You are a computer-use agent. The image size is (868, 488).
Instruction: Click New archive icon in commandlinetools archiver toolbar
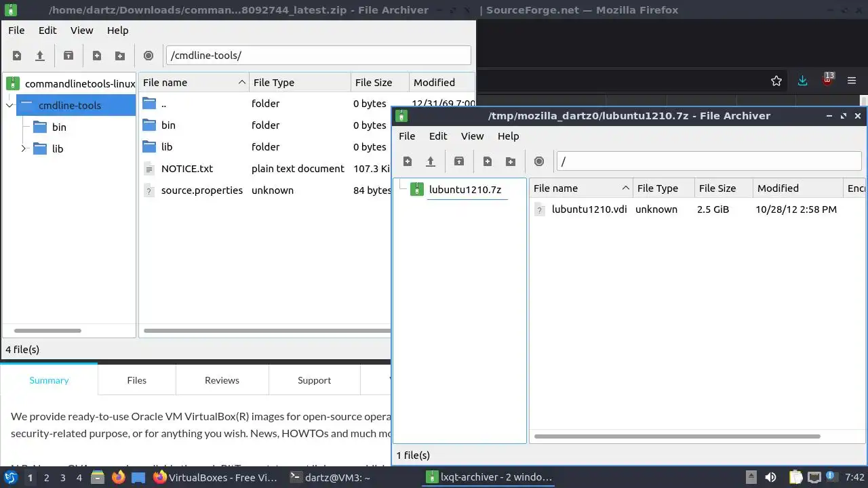[x=17, y=56]
